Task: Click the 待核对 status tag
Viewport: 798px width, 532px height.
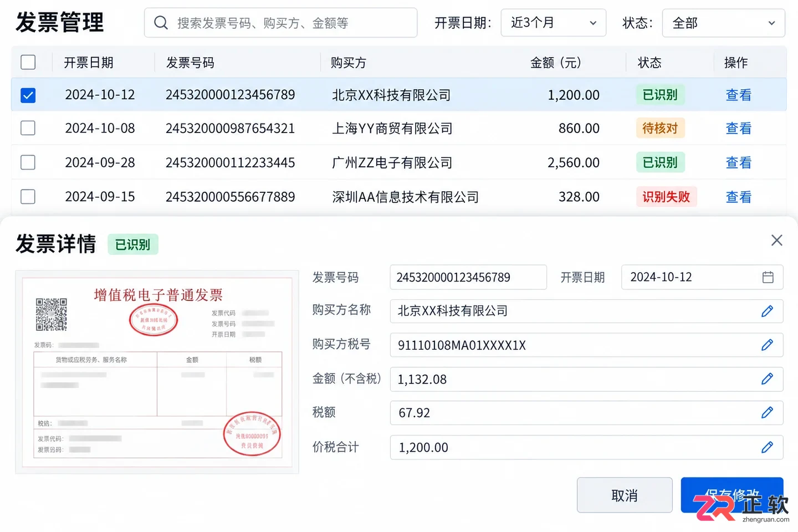Action: [660, 129]
